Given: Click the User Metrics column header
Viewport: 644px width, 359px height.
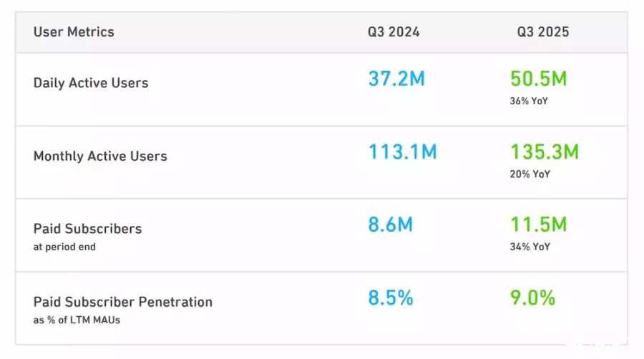Looking at the screenshot, I should click(74, 32).
